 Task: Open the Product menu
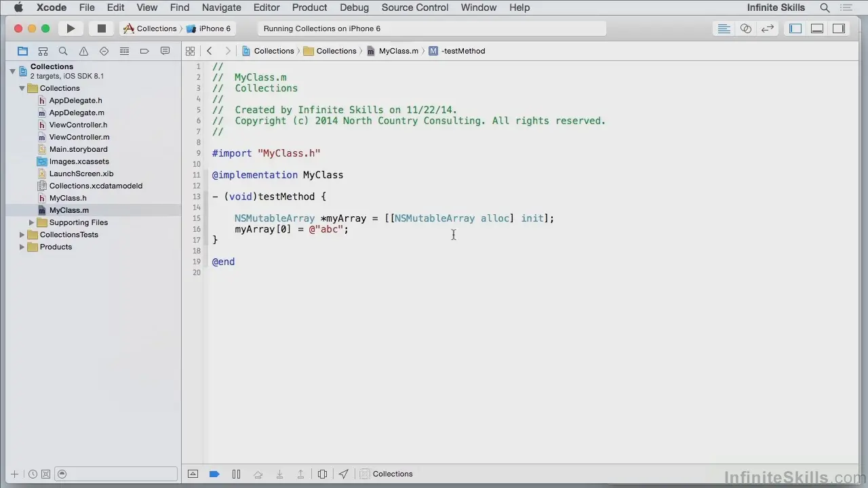click(x=309, y=7)
